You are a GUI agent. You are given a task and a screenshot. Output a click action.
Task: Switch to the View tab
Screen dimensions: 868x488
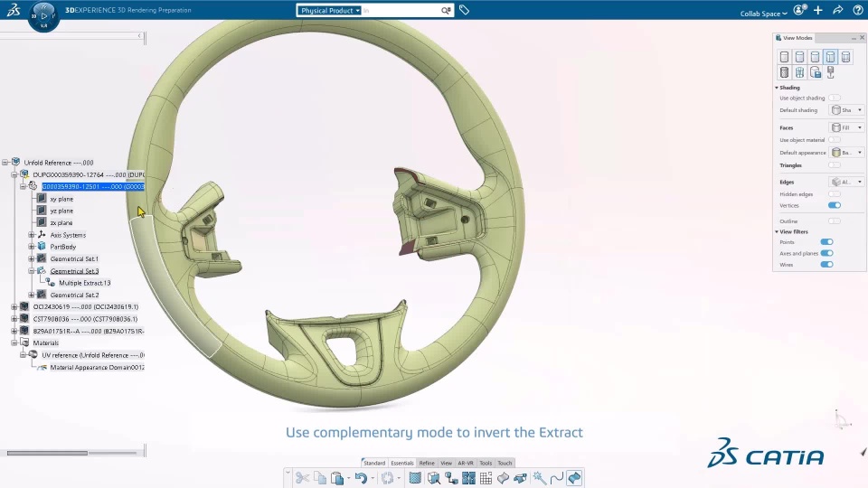446,463
